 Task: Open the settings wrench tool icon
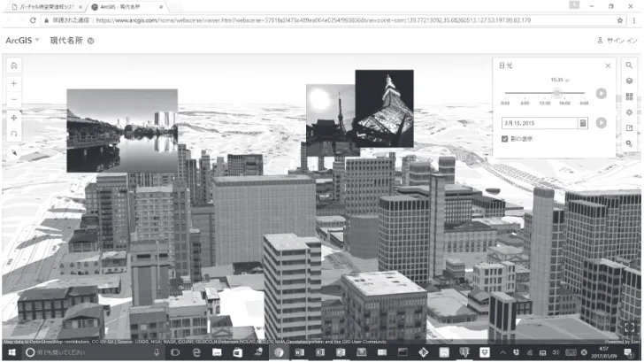tap(629, 143)
